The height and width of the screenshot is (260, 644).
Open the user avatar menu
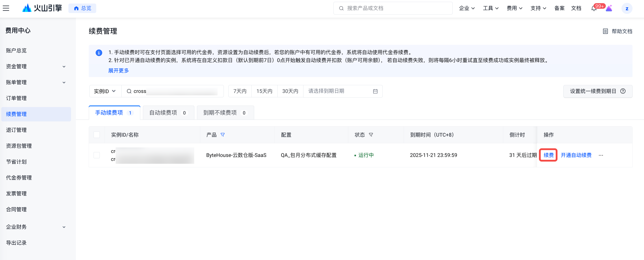[627, 9]
